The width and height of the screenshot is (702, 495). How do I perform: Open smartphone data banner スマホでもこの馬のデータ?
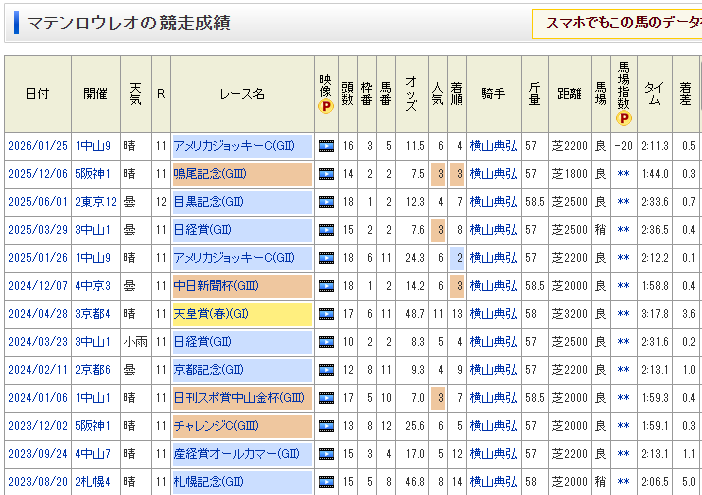click(x=622, y=23)
